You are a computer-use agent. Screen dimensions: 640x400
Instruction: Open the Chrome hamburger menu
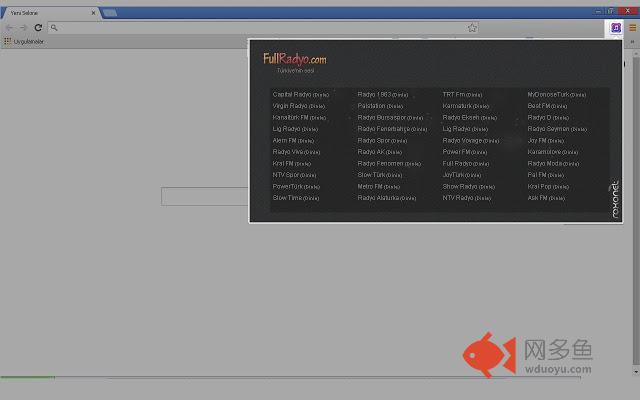[631, 28]
